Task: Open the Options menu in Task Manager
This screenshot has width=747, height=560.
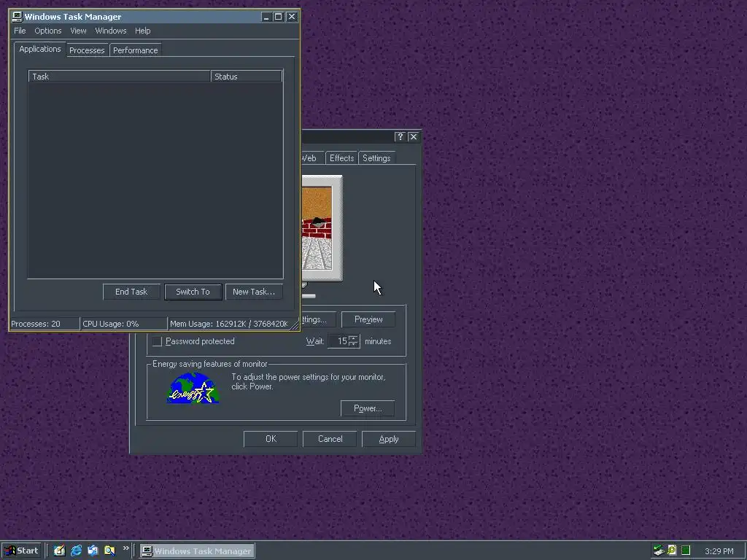Action: [47, 31]
